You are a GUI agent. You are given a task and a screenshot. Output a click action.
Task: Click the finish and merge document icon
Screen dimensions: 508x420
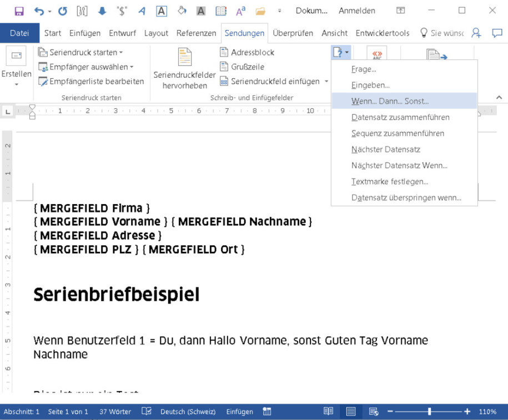(x=436, y=54)
